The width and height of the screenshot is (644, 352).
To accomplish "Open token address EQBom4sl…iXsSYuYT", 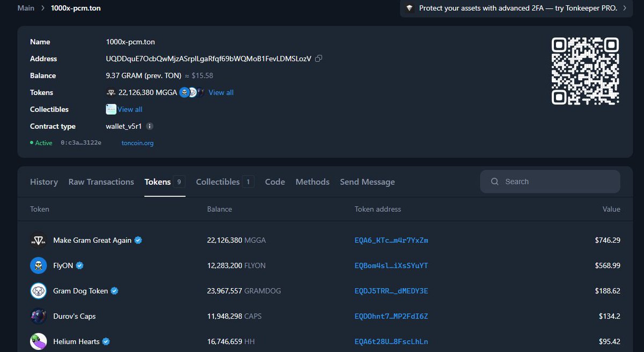I will [391, 265].
